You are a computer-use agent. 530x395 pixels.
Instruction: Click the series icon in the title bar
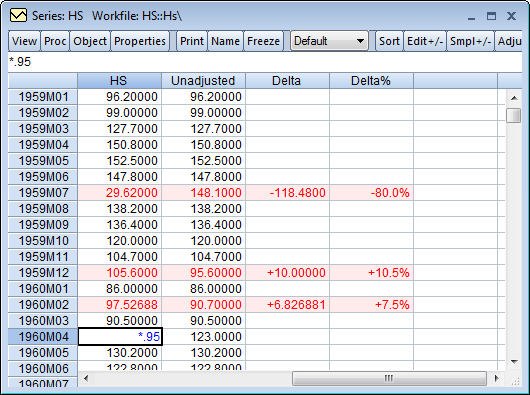pos(18,16)
